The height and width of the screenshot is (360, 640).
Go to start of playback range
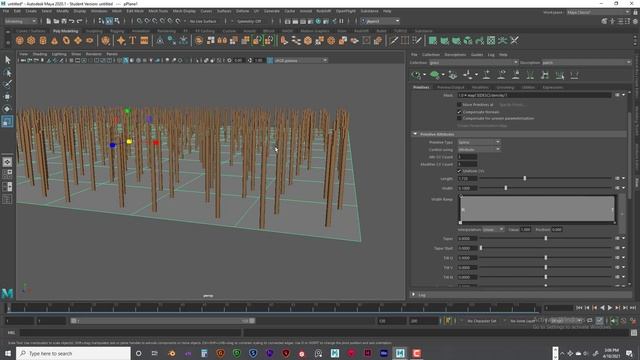coord(579,308)
